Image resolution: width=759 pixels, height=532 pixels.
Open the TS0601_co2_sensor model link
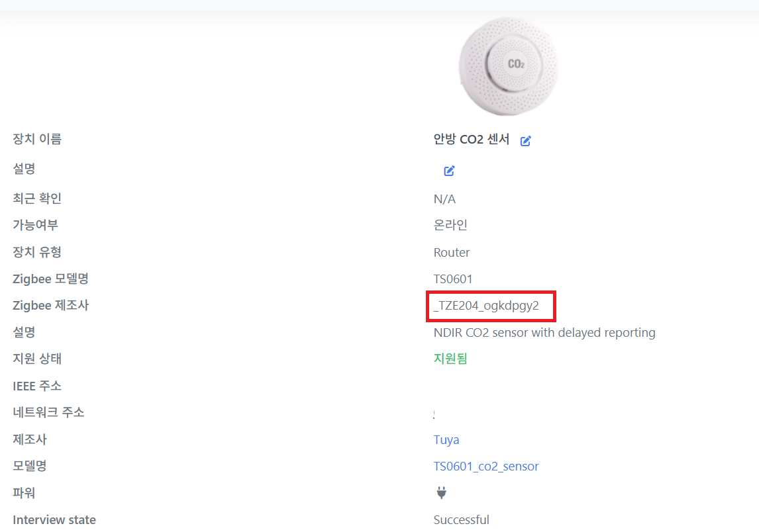coord(486,466)
